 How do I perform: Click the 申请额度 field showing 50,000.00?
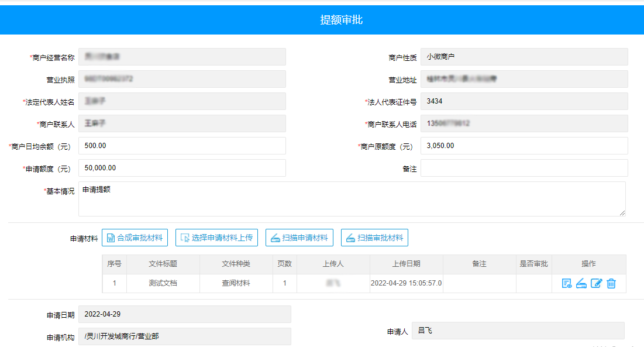coord(182,168)
